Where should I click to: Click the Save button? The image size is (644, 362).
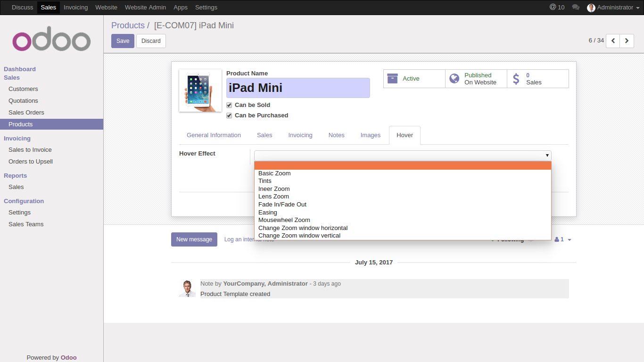(x=123, y=41)
